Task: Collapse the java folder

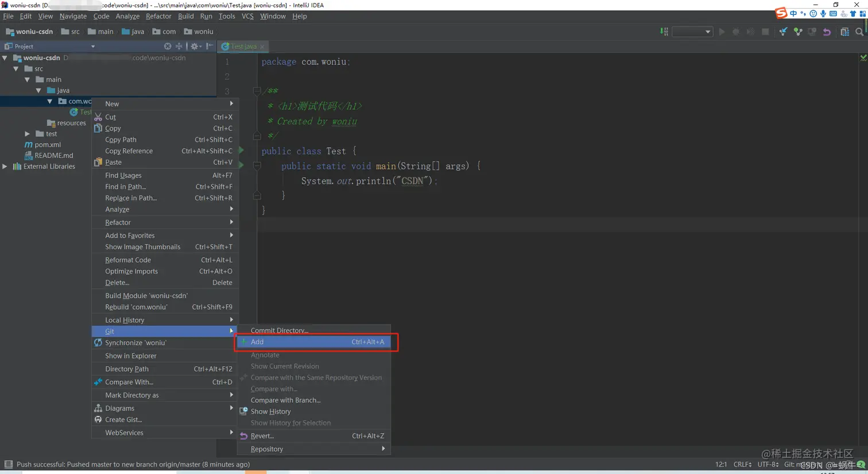Action: click(38, 90)
